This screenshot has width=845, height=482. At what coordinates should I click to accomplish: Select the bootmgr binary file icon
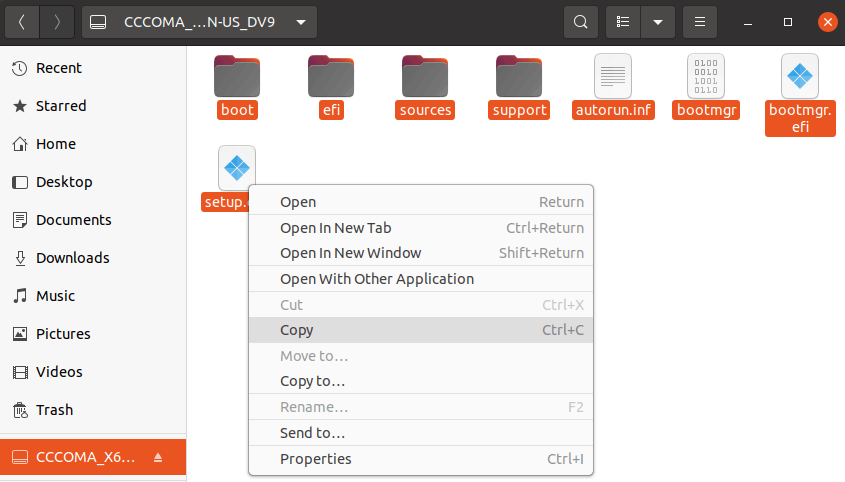(x=706, y=75)
